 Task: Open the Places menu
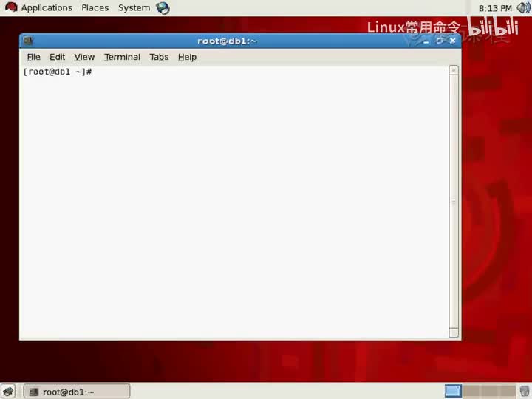pos(95,8)
